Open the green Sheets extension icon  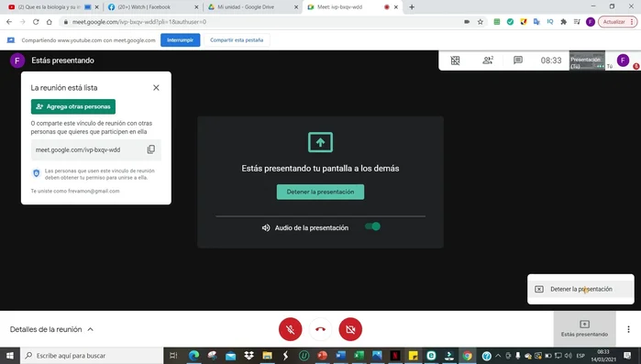click(x=497, y=22)
